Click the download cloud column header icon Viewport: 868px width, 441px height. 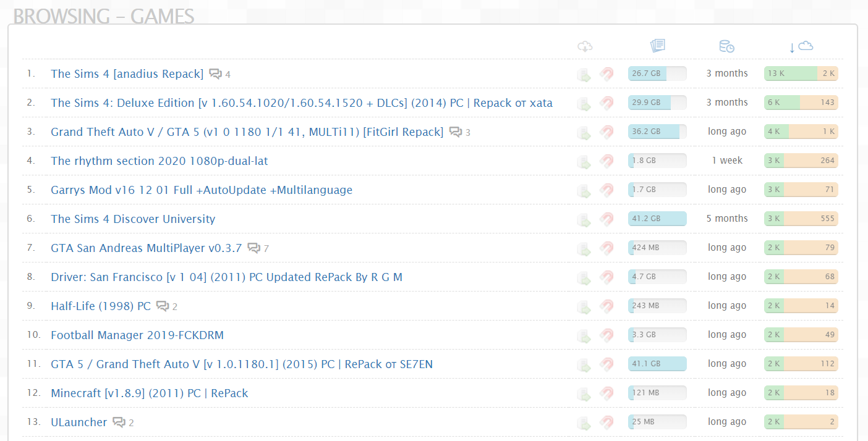point(585,46)
